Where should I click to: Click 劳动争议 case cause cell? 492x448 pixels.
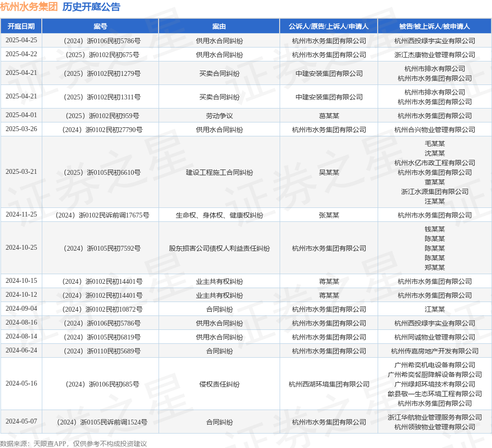[x=219, y=116]
